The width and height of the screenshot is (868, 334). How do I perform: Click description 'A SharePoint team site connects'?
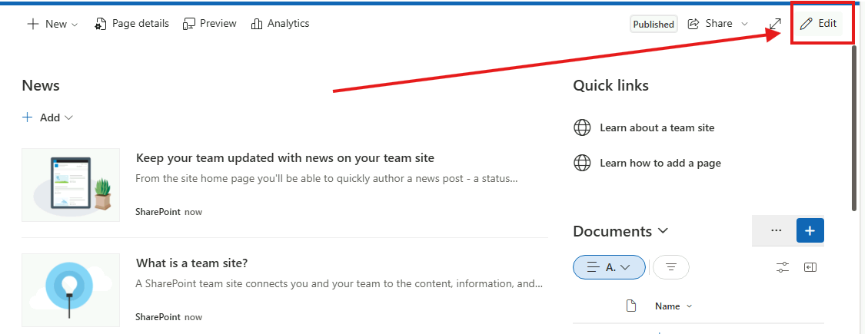[339, 283]
